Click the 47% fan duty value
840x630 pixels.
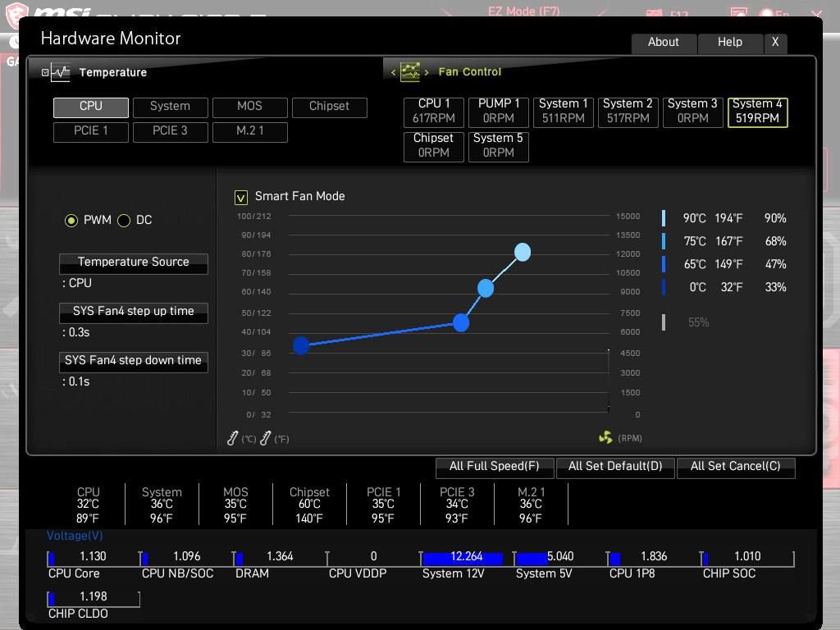(775, 265)
